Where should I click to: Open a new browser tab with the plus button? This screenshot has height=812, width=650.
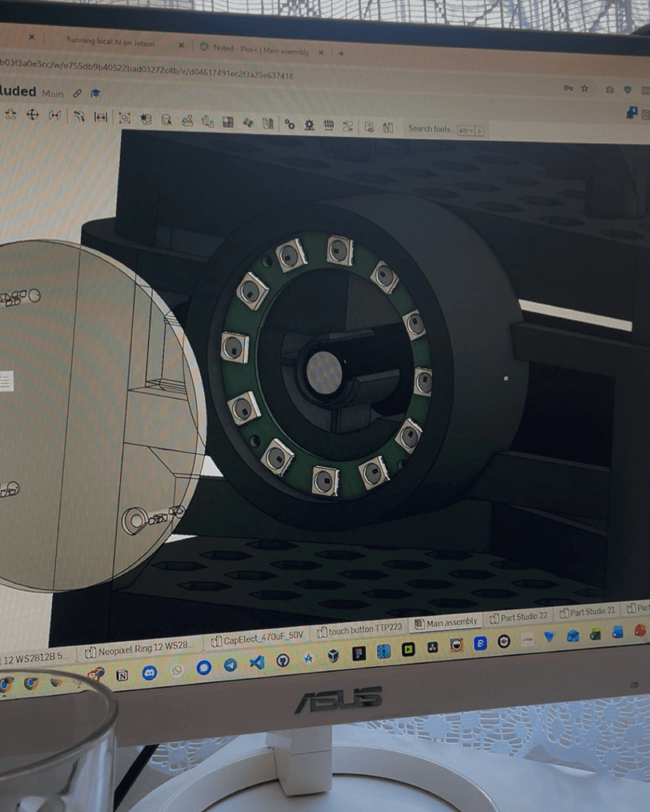(341, 54)
